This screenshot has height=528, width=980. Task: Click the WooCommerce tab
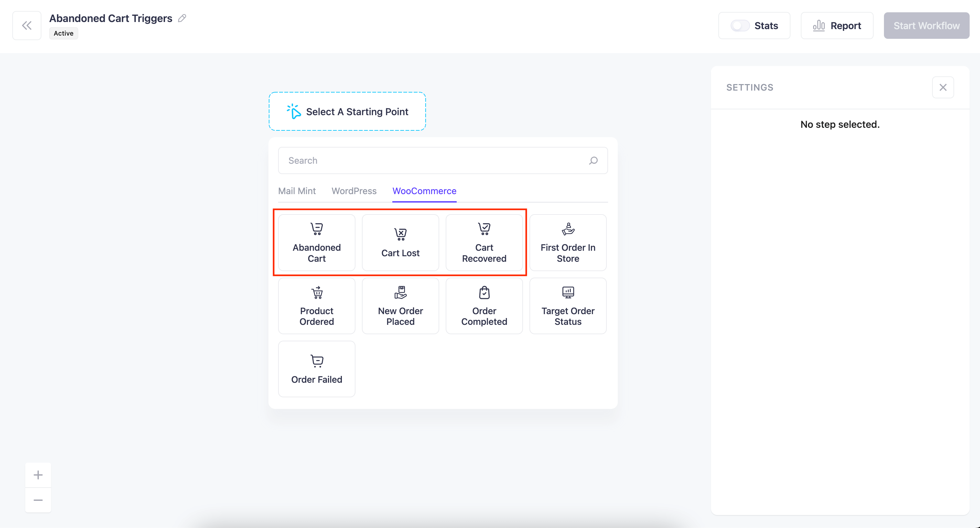(x=424, y=191)
